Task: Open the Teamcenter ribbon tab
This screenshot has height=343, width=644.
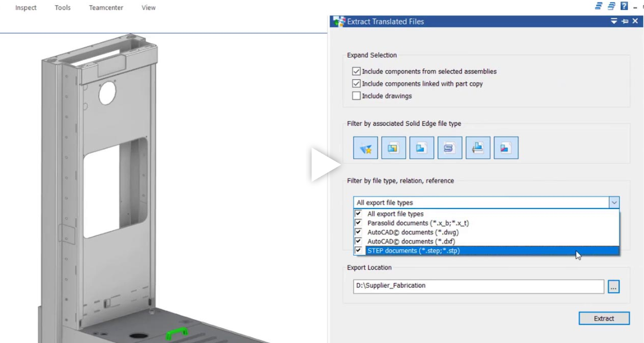Action: [x=106, y=8]
